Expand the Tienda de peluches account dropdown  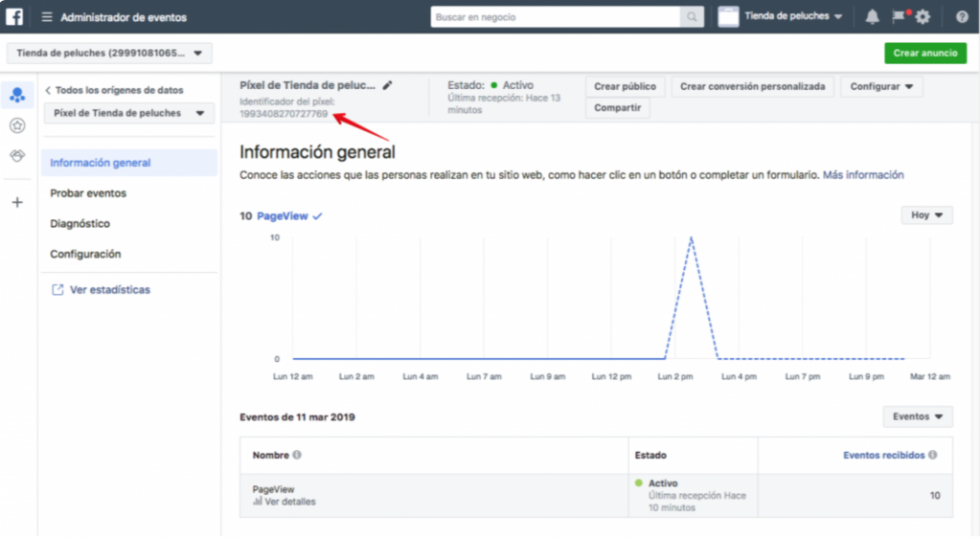coord(109,54)
